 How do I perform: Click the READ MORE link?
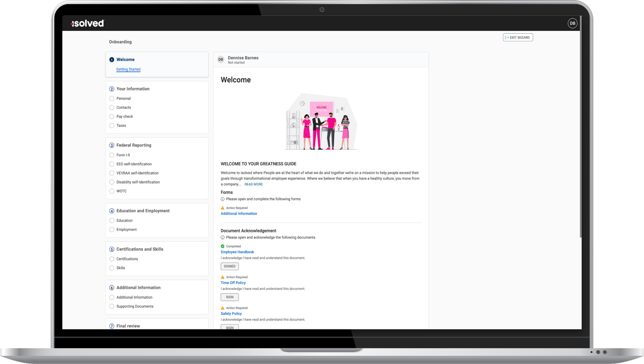(253, 184)
